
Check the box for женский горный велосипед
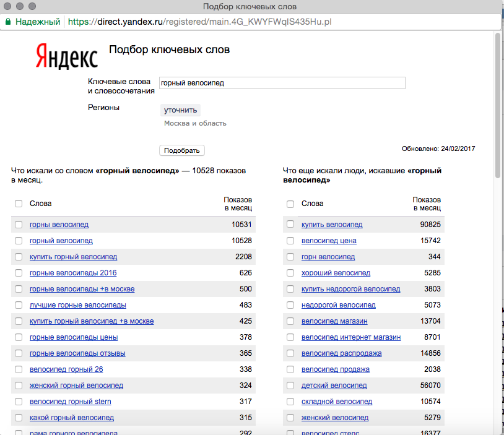[19, 385]
